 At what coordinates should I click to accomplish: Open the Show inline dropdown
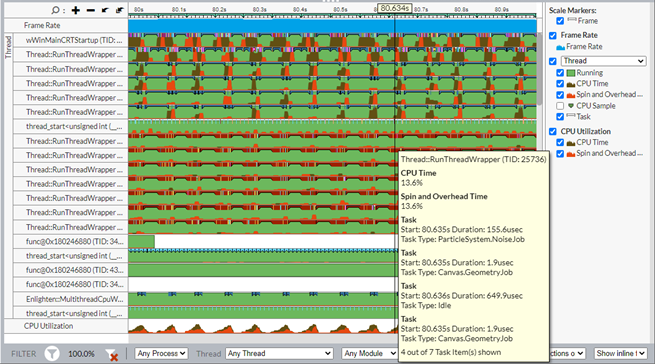point(620,354)
